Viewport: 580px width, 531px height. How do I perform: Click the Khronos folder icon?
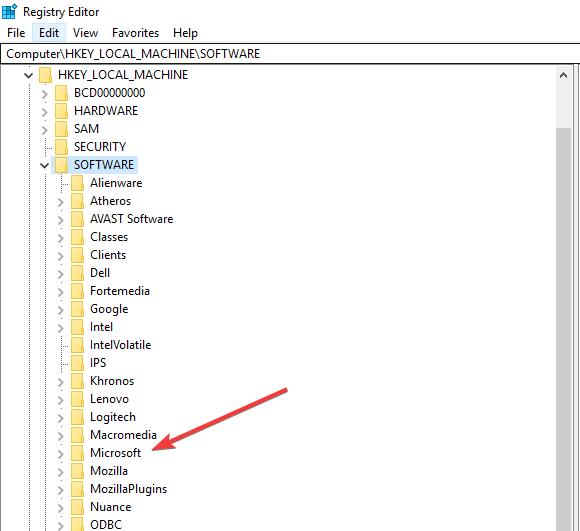77,381
